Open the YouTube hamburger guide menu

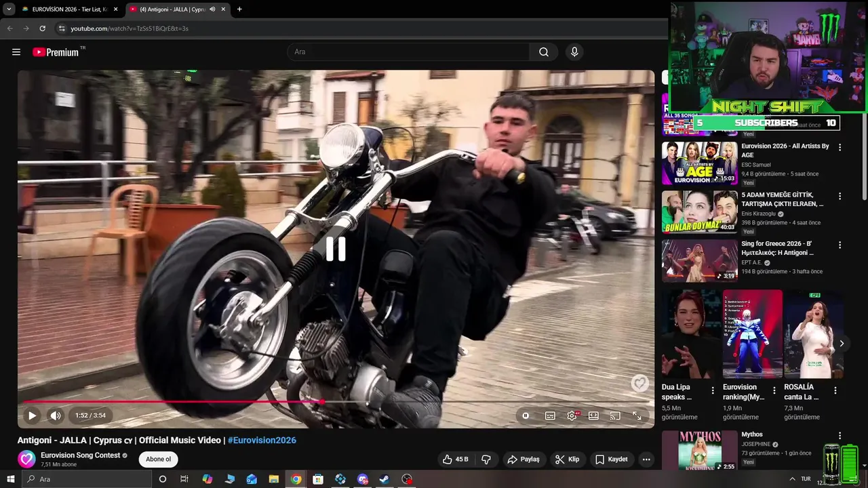pyautogui.click(x=16, y=52)
